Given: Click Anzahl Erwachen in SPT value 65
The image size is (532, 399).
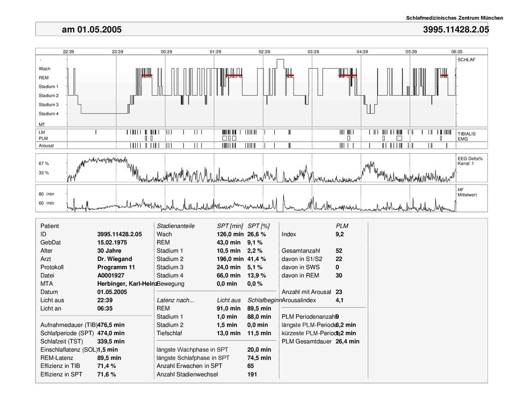Looking at the screenshot, I should pyautogui.click(x=251, y=366).
